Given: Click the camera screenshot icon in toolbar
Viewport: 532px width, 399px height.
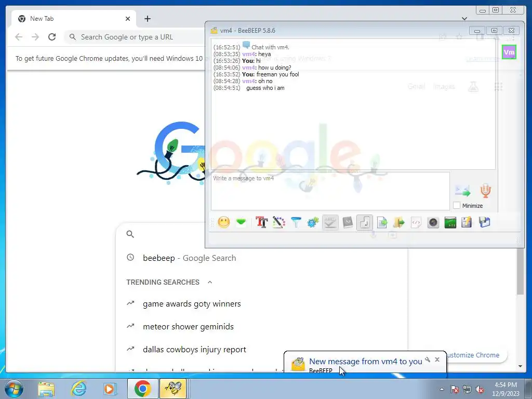Looking at the screenshot, I should [433, 222].
